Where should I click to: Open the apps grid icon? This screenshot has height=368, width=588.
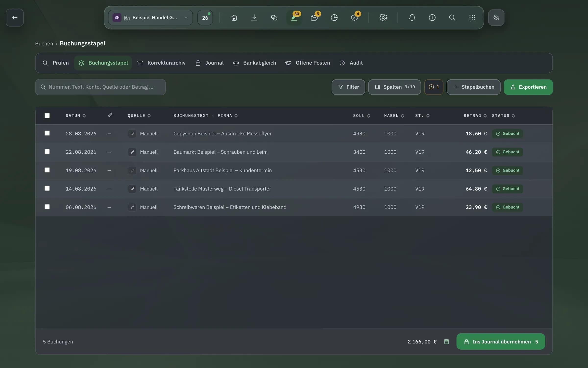(472, 18)
